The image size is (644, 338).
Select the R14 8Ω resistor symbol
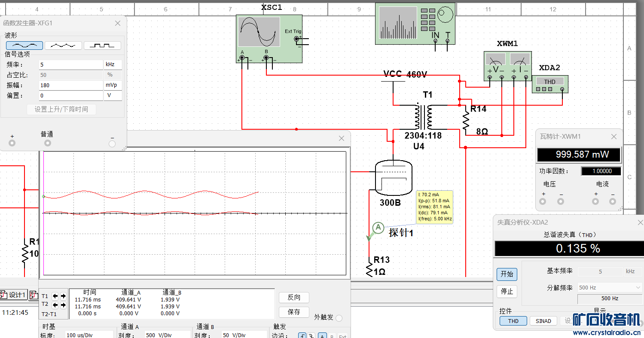(x=466, y=120)
